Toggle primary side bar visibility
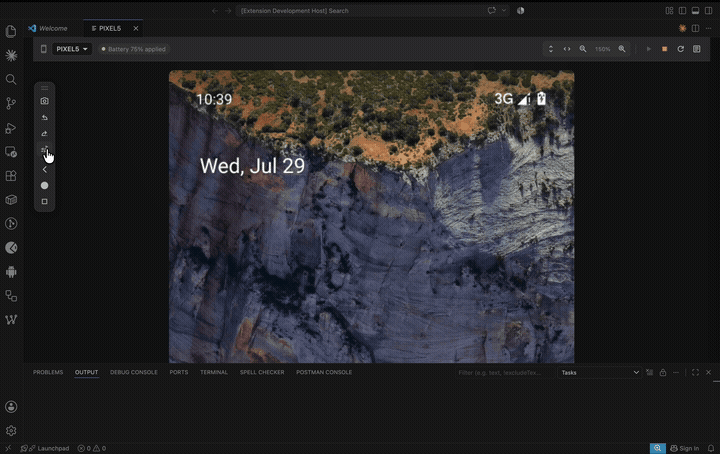This screenshot has width=720, height=454. click(682, 11)
